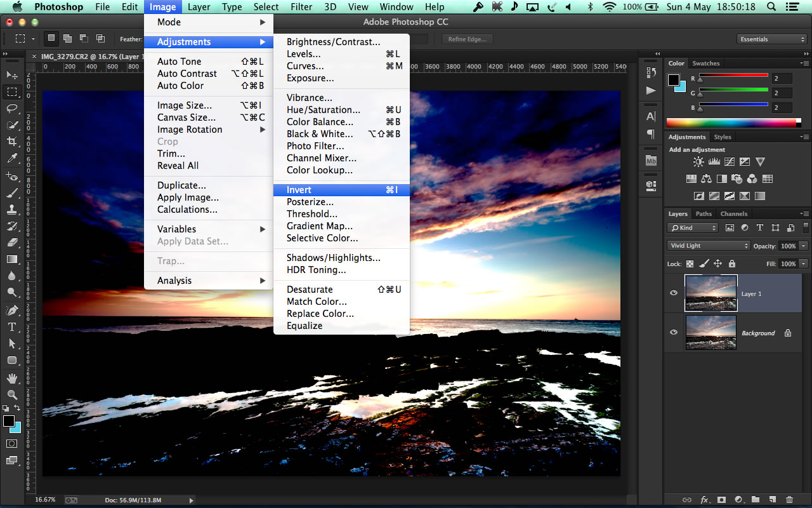Screen dimensions: 812x508
Task: Switch to the Channels tab
Action: 733,214
